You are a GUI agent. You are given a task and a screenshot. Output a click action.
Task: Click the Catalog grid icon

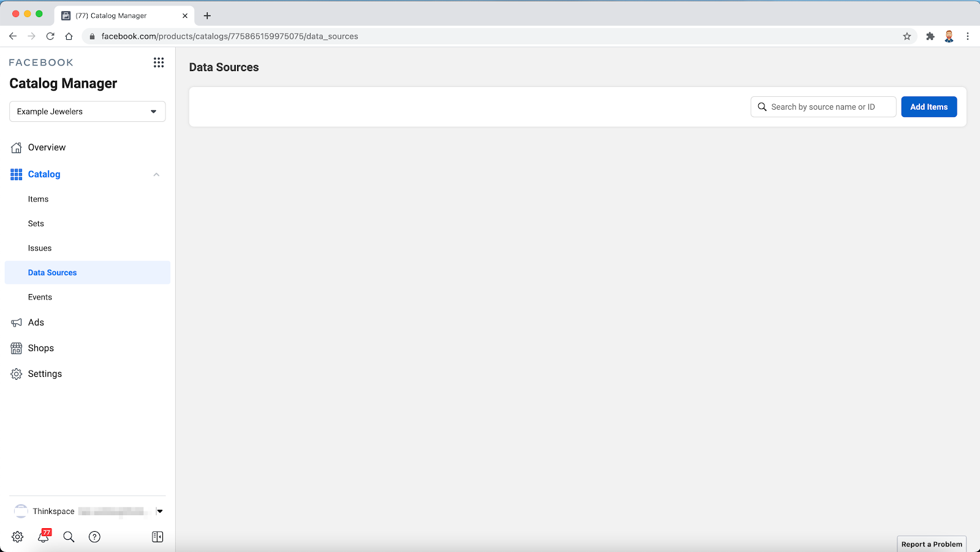(17, 175)
